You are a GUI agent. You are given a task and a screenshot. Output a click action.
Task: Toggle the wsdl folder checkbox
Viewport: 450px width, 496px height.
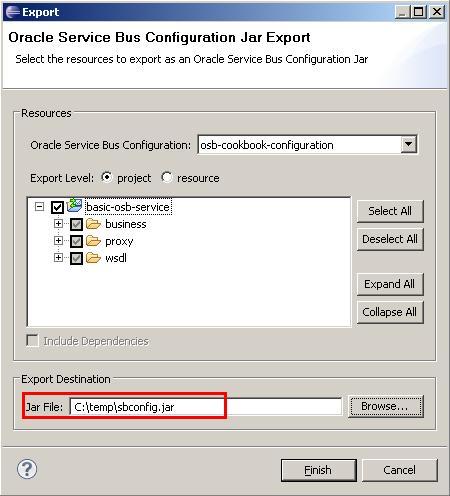tap(76, 258)
